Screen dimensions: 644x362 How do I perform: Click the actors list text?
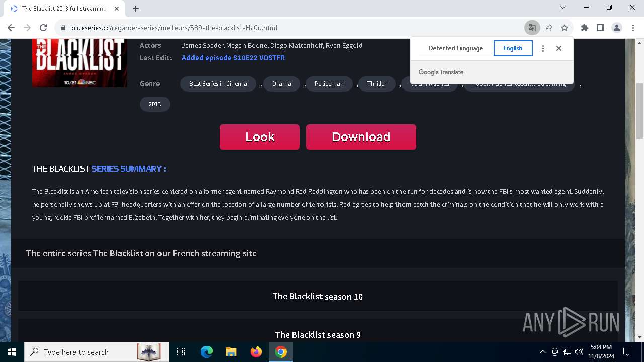[x=272, y=45]
